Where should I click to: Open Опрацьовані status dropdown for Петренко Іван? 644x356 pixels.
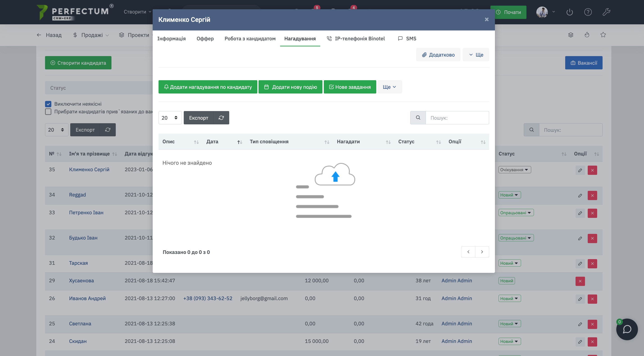[516, 213]
